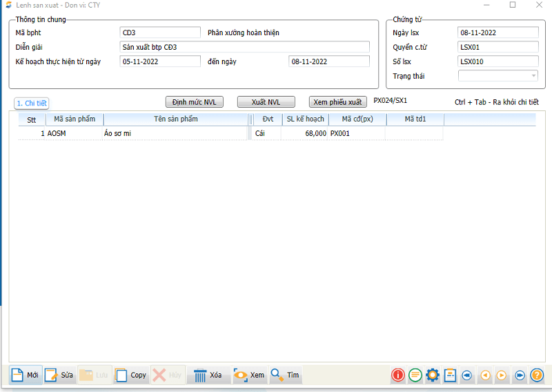This screenshot has height=392, width=552.
Task: Click the document list icon
Action: pyautogui.click(x=450, y=375)
